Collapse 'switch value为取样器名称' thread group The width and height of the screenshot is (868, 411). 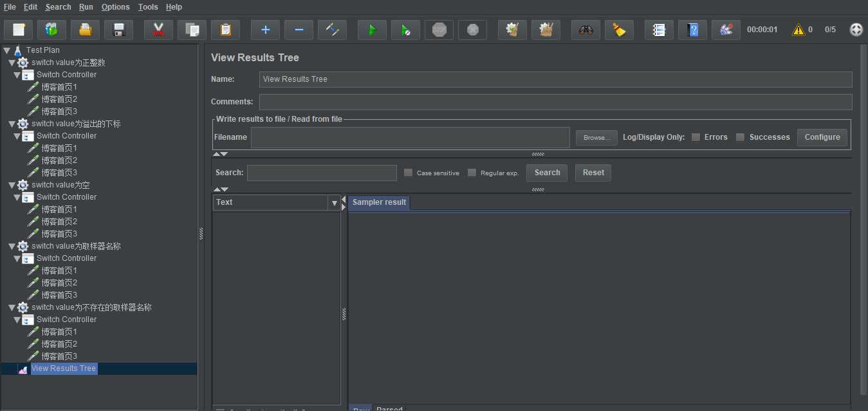click(x=12, y=246)
